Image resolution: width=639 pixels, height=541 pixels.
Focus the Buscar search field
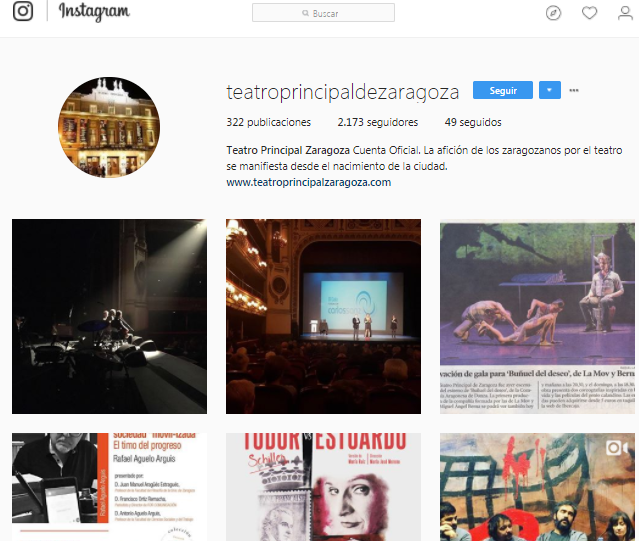pyautogui.click(x=323, y=13)
